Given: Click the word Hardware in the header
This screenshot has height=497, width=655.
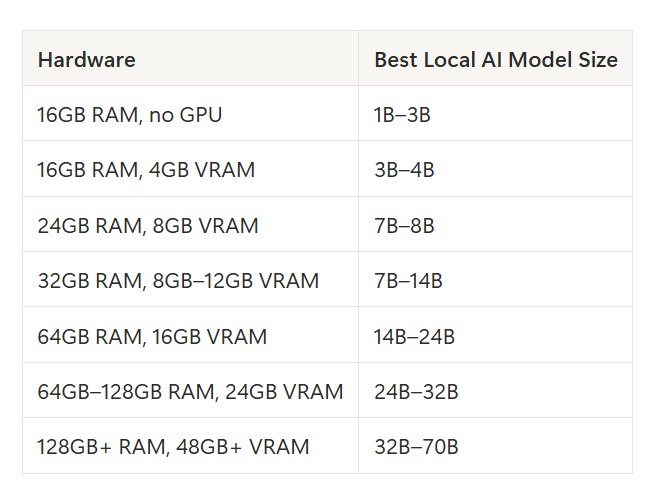Looking at the screenshot, I should (x=87, y=59).
